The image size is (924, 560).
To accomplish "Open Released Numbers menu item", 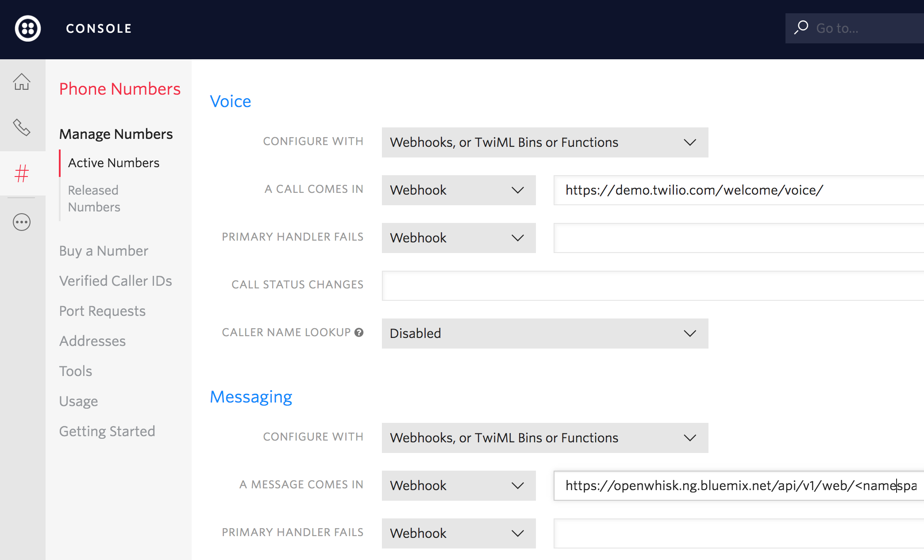I will [x=94, y=199].
